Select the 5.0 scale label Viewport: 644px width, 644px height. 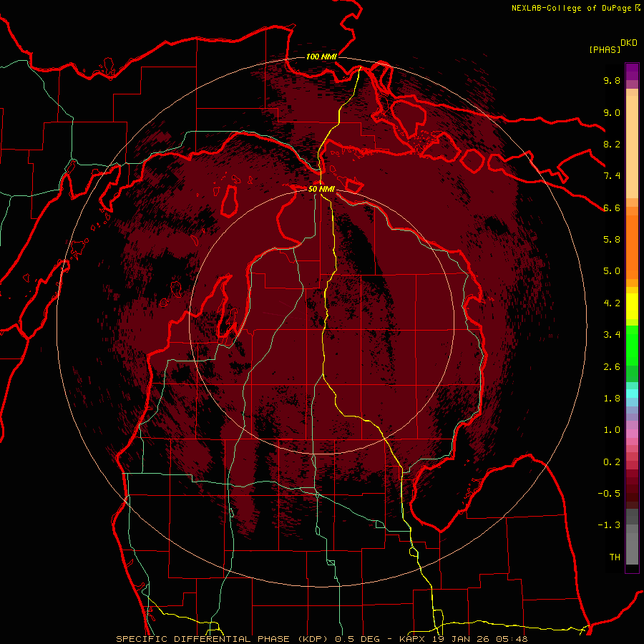coord(612,271)
